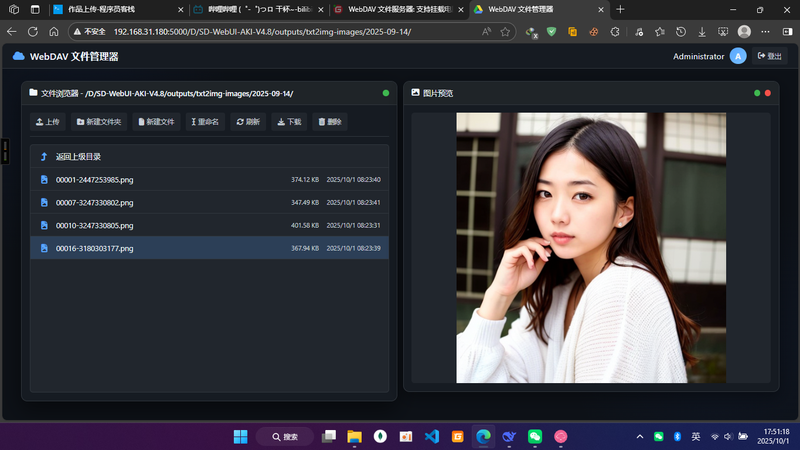The width and height of the screenshot is (800, 450).
Task: Open Visual Studio Code from taskbar
Action: point(432,437)
